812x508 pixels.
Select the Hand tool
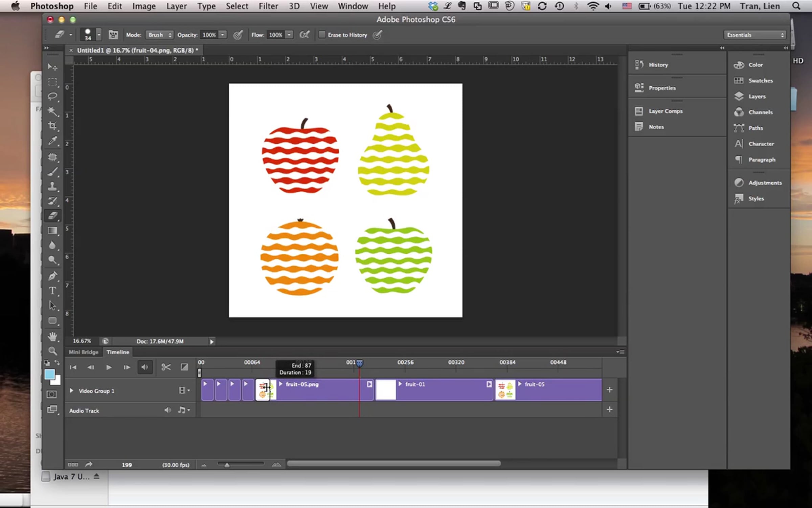click(52, 336)
